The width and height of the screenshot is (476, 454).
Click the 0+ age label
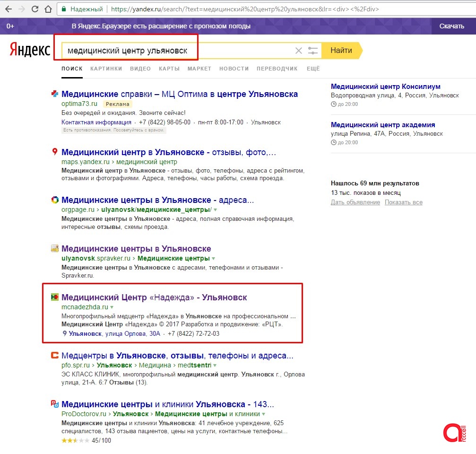[x=10, y=26]
